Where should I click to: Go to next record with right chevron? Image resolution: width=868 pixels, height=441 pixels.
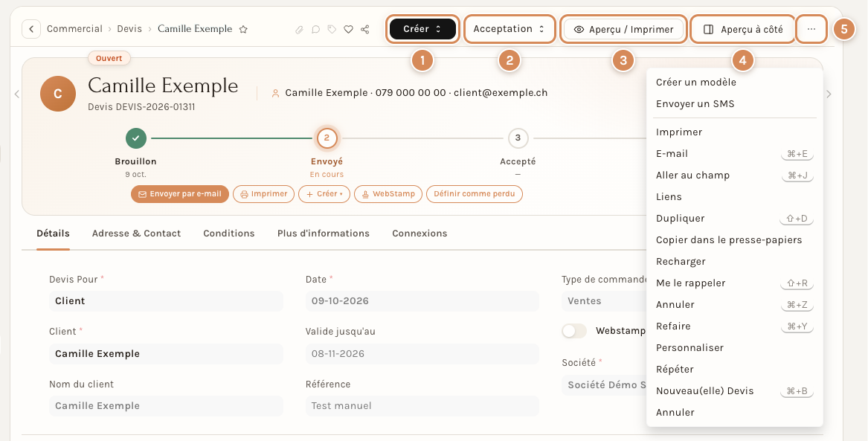tap(829, 94)
